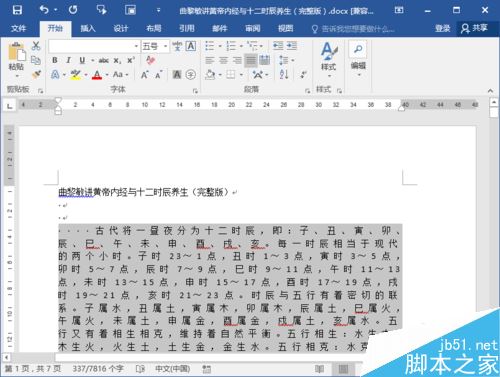Toggle bold formatting
Screen dimensions: 500x377
tap(55, 60)
